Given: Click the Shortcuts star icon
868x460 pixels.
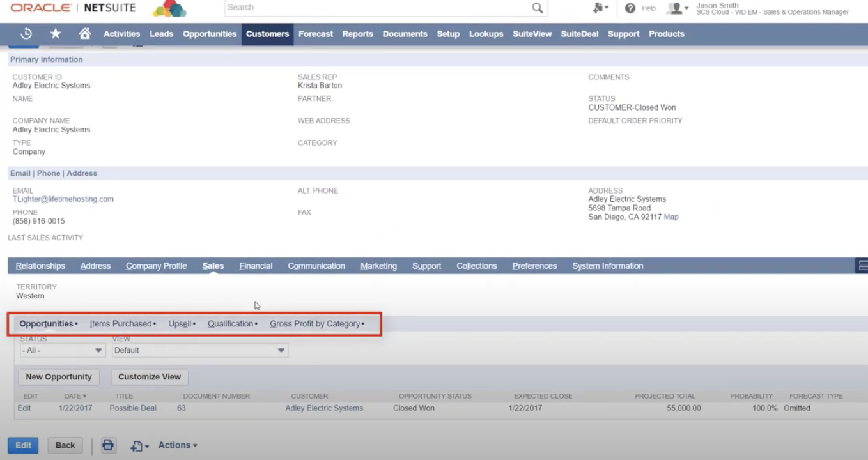Looking at the screenshot, I should [x=56, y=34].
